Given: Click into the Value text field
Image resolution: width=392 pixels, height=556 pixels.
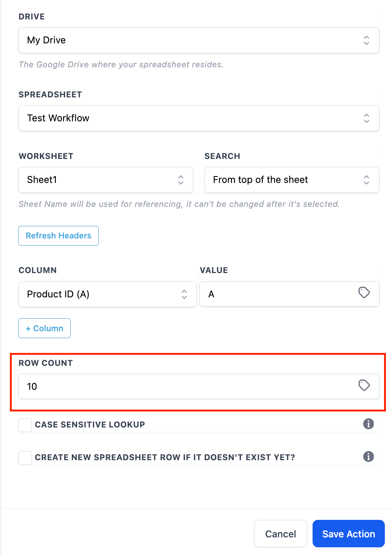Looking at the screenshot, I should point(277,294).
